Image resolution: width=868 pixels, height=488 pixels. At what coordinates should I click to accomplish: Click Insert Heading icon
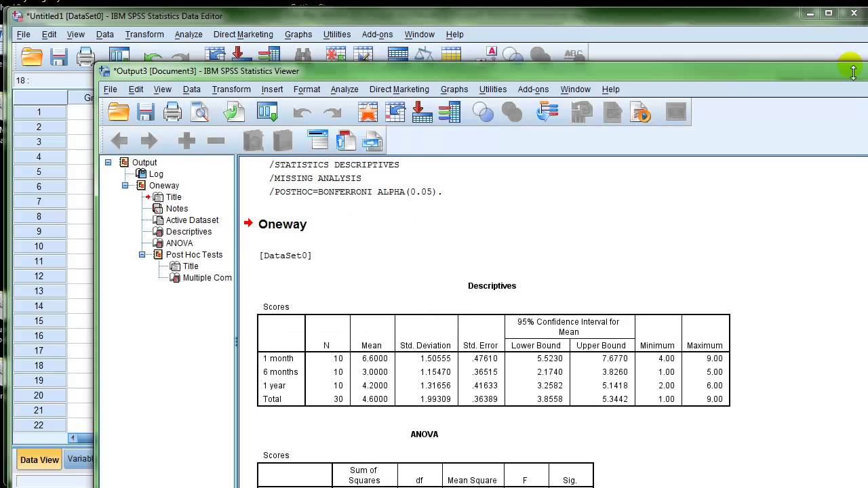click(x=318, y=140)
